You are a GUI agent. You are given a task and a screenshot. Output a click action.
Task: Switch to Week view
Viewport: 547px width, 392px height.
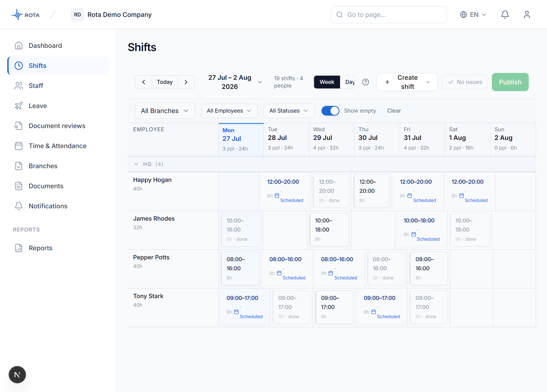click(x=327, y=82)
